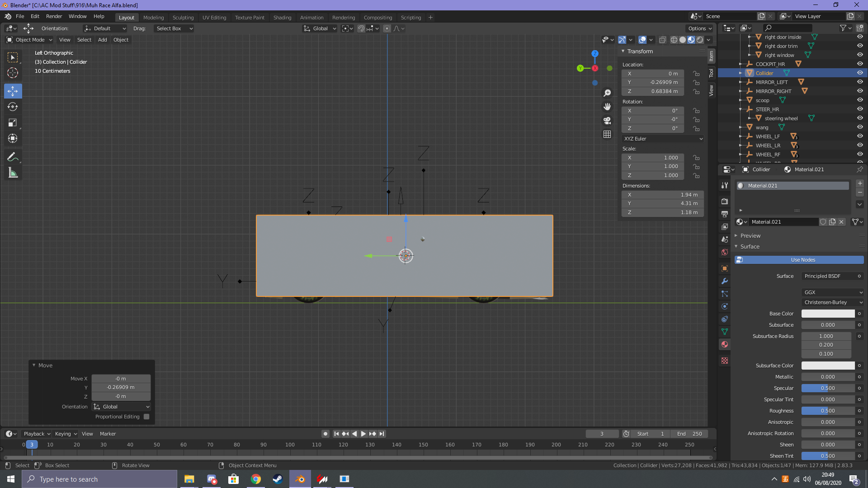Open the Render properties camera tab
Image resolution: width=868 pixels, height=488 pixels.
(725, 201)
